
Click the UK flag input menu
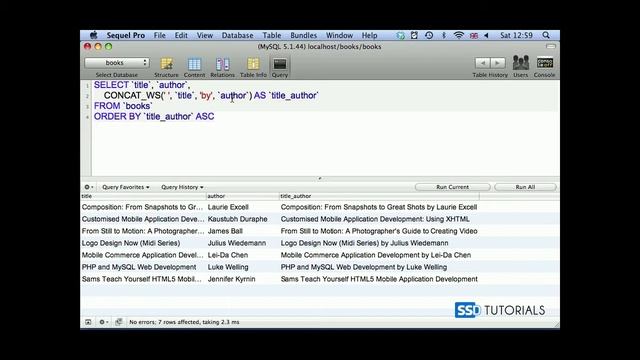point(473,36)
